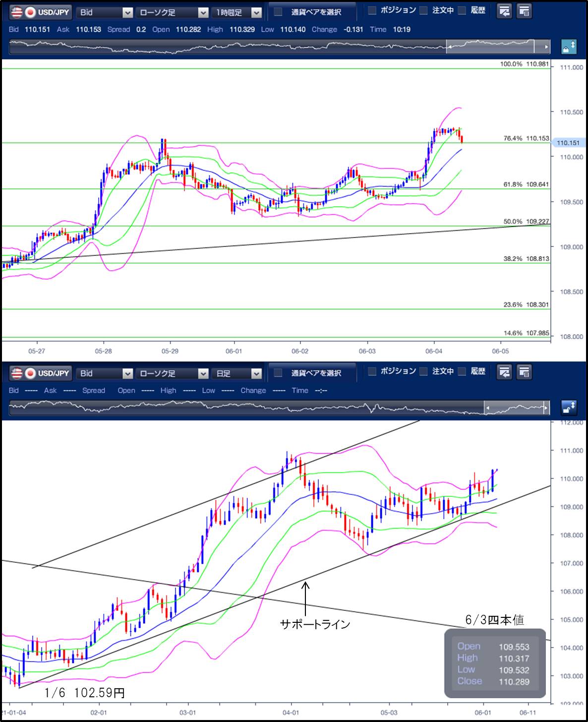
Task: Click the first square icon right of 履歴 in the bottom chart
Action: click(504, 372)
